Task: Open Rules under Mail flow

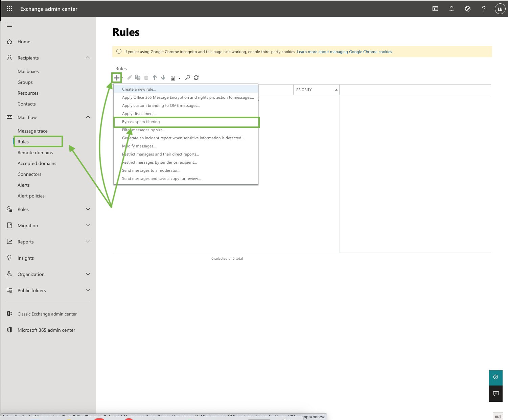Action: coord(23,142)
